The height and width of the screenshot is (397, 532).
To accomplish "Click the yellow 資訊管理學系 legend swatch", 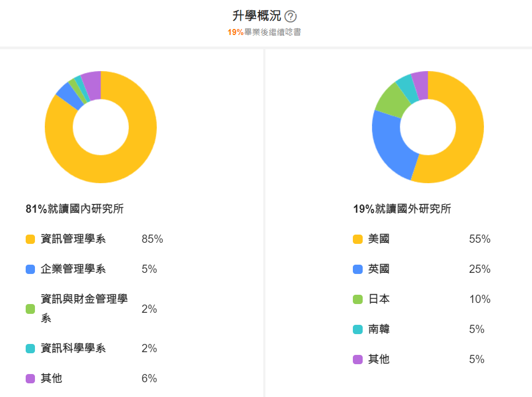I will tap(31, 239).
